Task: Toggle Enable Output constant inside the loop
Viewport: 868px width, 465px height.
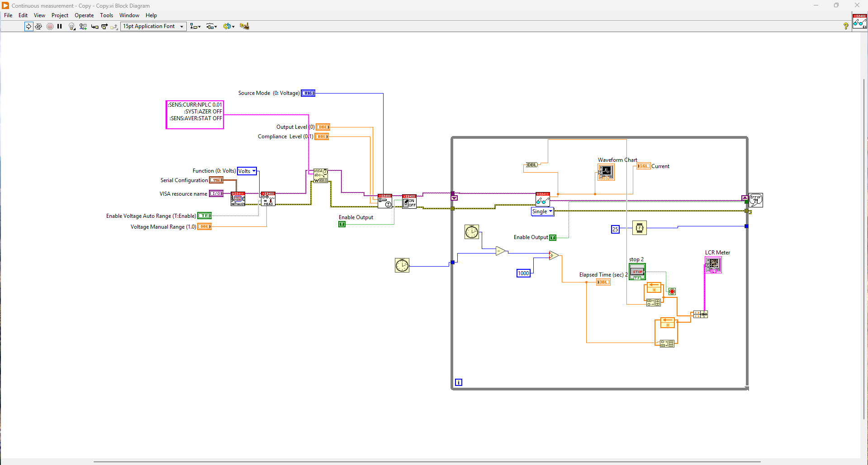Action: point(553,238)
